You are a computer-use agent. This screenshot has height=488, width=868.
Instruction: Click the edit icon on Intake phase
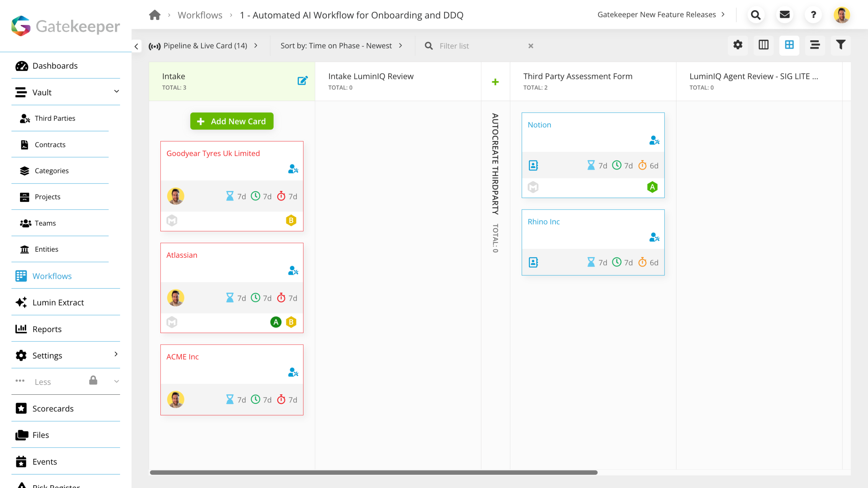tap(302, 81)
